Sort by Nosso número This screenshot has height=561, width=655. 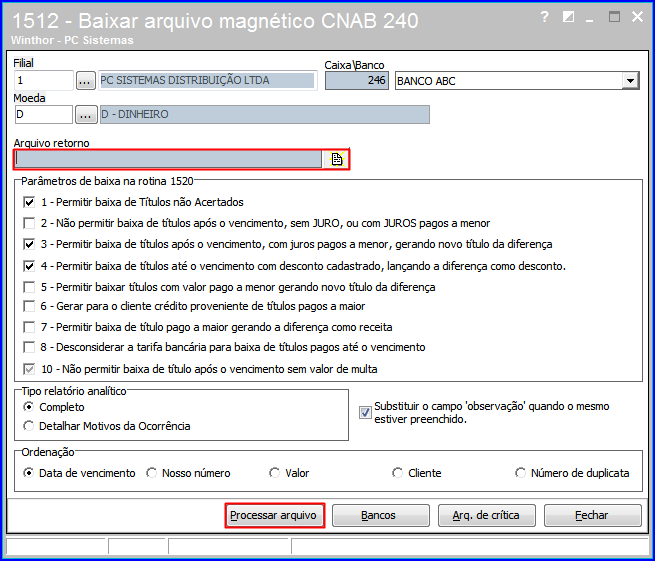tap(151, 473)
